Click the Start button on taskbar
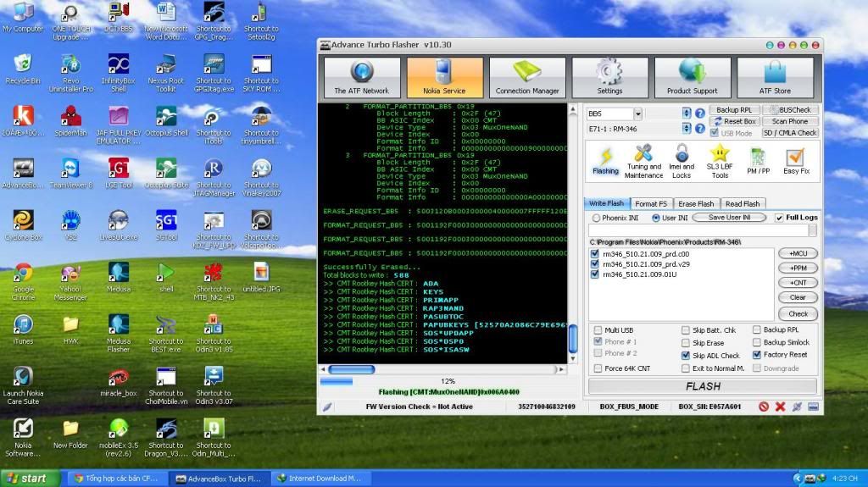Image resolution: width=868 pixels, height=487 pixels. [x=31, y=479]
